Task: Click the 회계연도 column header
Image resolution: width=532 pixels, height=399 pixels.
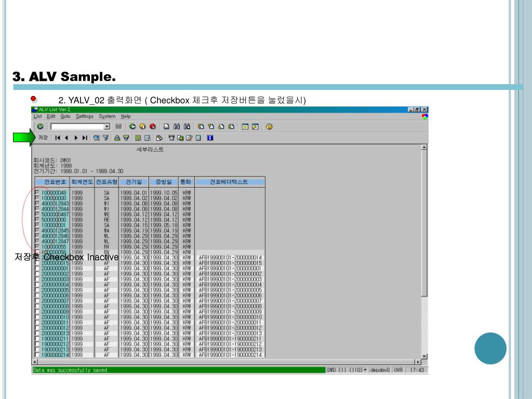Action: tap(82, 182)
